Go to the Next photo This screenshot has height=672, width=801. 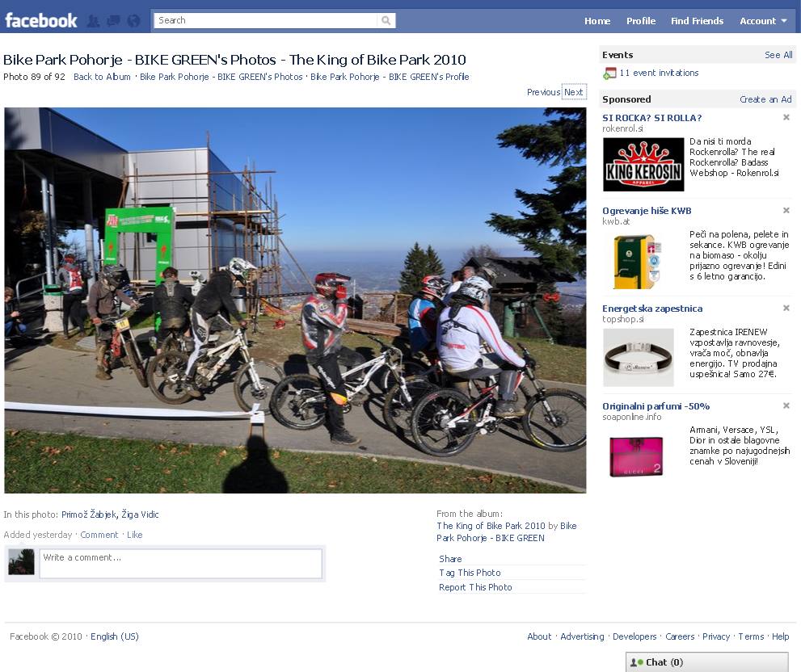pyautogui.click(x=574, y=92)
